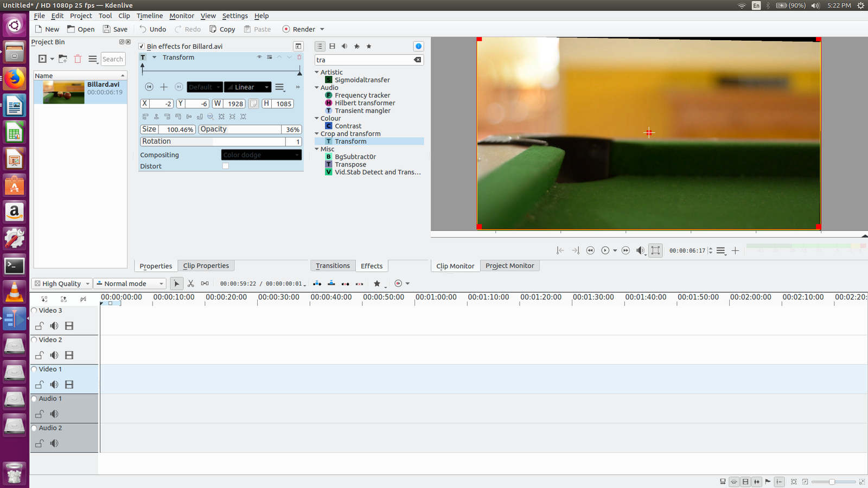Viewport: 868px width, 488px height.
Task: Hide video on Video 1 track
Action: (x=69, y=384)
